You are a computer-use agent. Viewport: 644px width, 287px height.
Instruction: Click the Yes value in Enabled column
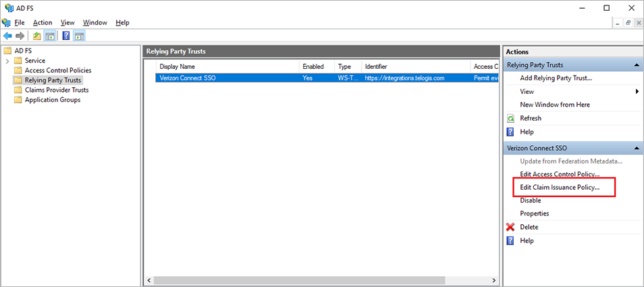(307, 78)
